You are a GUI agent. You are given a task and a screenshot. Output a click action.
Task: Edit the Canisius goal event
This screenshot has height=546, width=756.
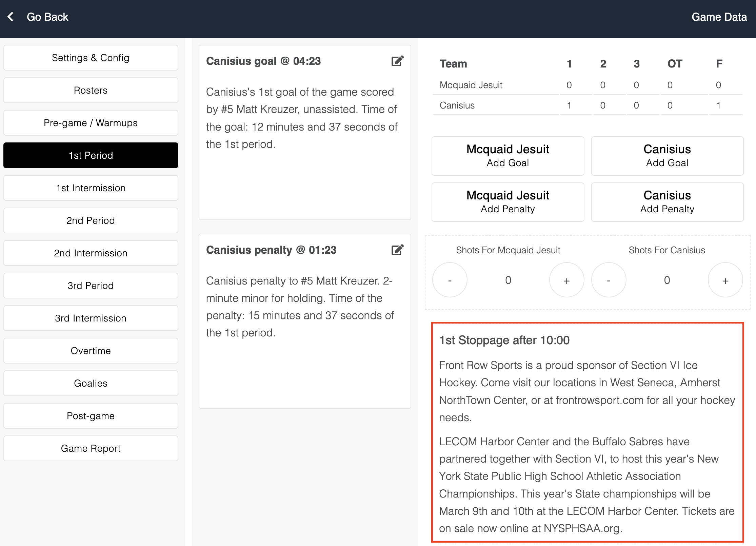(x=397, y=61)
